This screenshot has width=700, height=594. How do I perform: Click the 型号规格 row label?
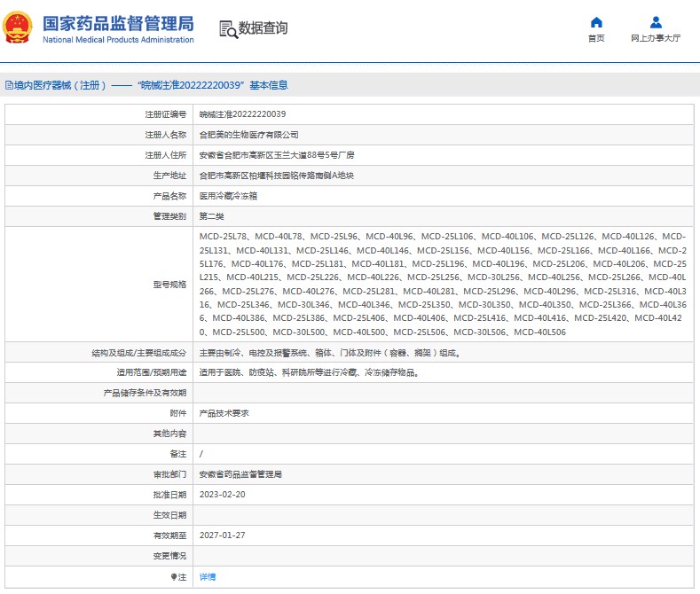169,285
